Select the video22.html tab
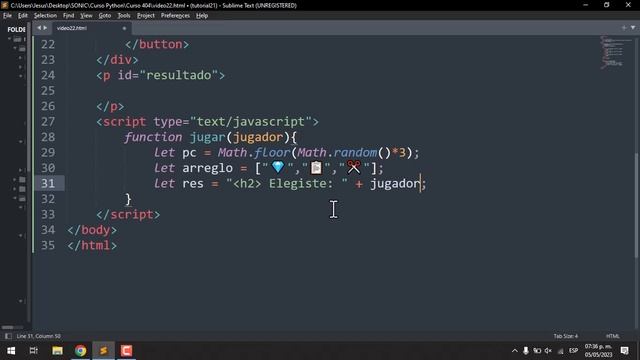The height and width of the screenshot is (360, 640). [91, 28]
